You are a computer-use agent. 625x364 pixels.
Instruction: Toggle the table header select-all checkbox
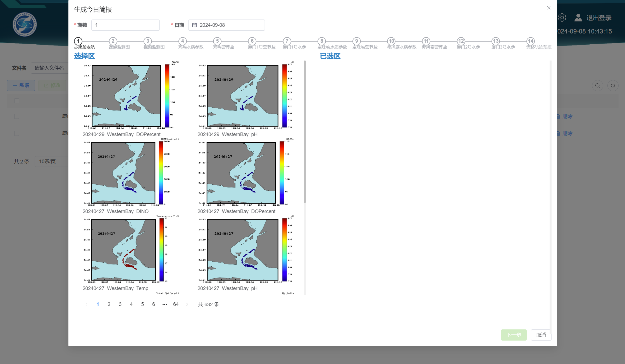(17, 101)
